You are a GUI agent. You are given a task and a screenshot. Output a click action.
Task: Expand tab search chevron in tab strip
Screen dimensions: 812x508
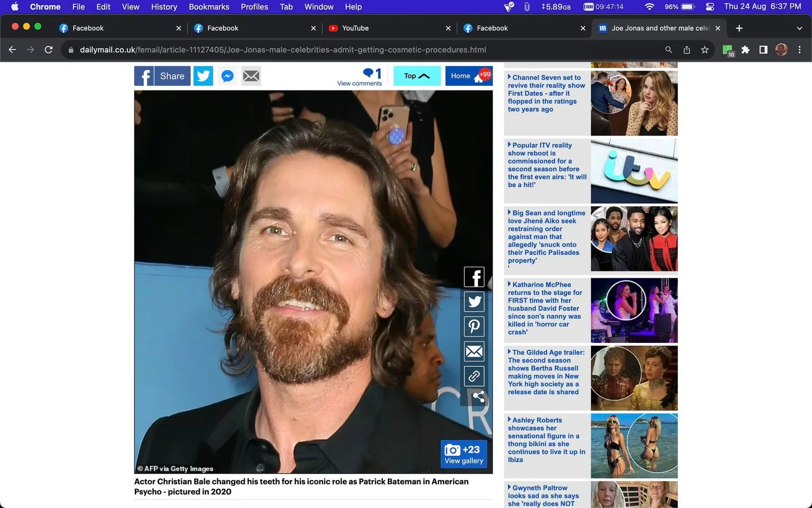tap(799, 28)
